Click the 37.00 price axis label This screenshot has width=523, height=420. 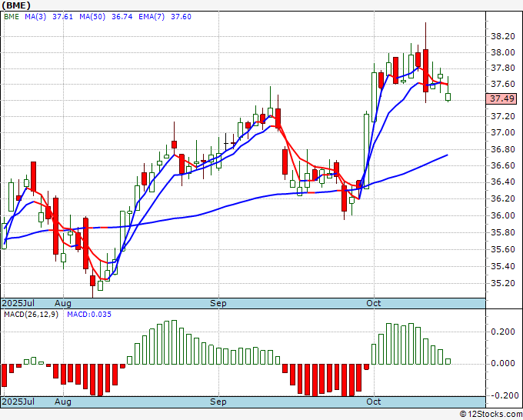coord(503,132)
